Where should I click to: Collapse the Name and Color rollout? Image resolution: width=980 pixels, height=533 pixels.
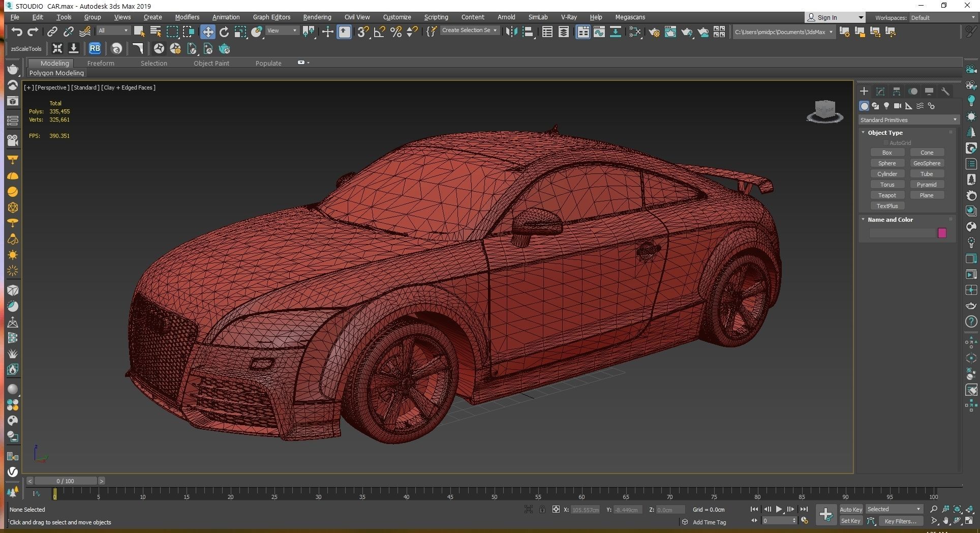pyautogui.click(x=890, y=220)
